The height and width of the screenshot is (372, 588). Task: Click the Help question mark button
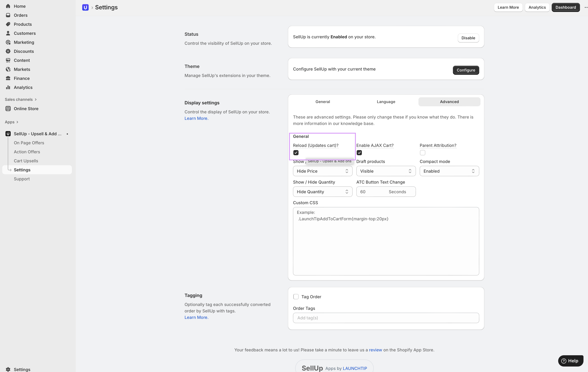(x=571, y=361)
